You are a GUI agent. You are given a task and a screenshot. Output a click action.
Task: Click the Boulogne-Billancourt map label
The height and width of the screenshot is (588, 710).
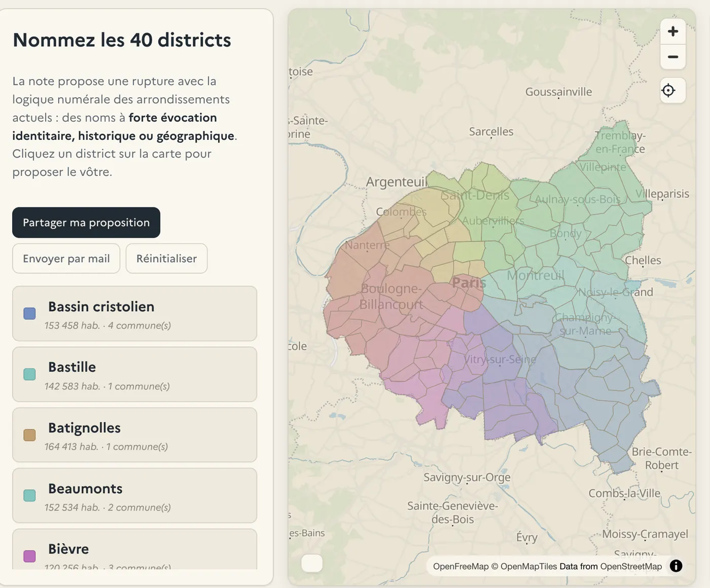(391, 297)
